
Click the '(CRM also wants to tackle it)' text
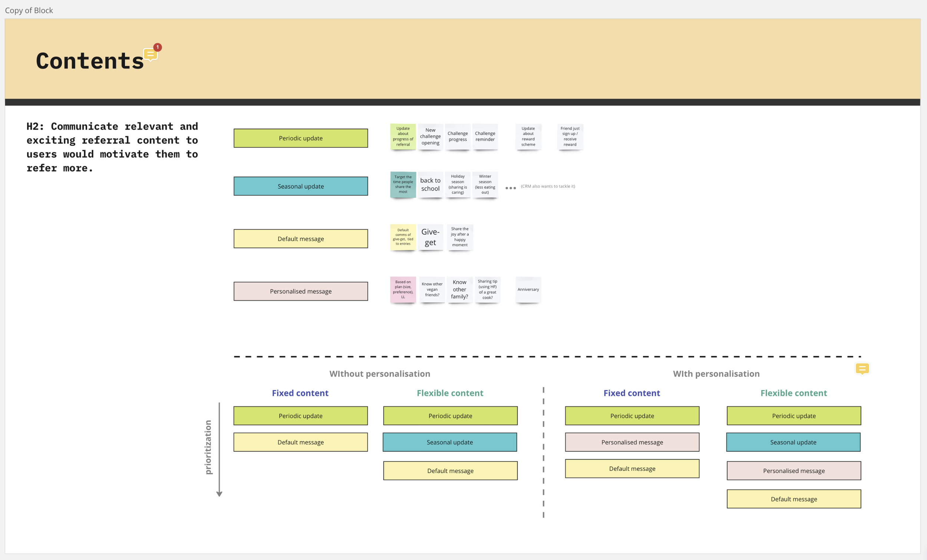click(548, 186)
